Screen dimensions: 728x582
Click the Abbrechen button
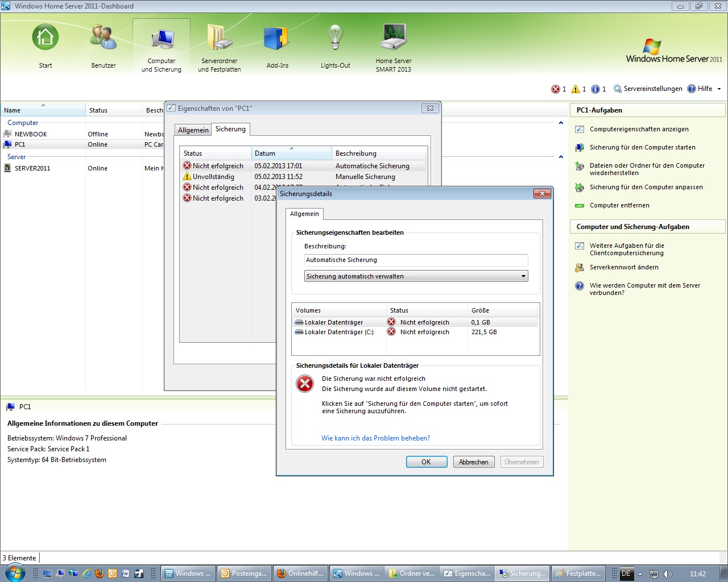(x=474, y=462)
